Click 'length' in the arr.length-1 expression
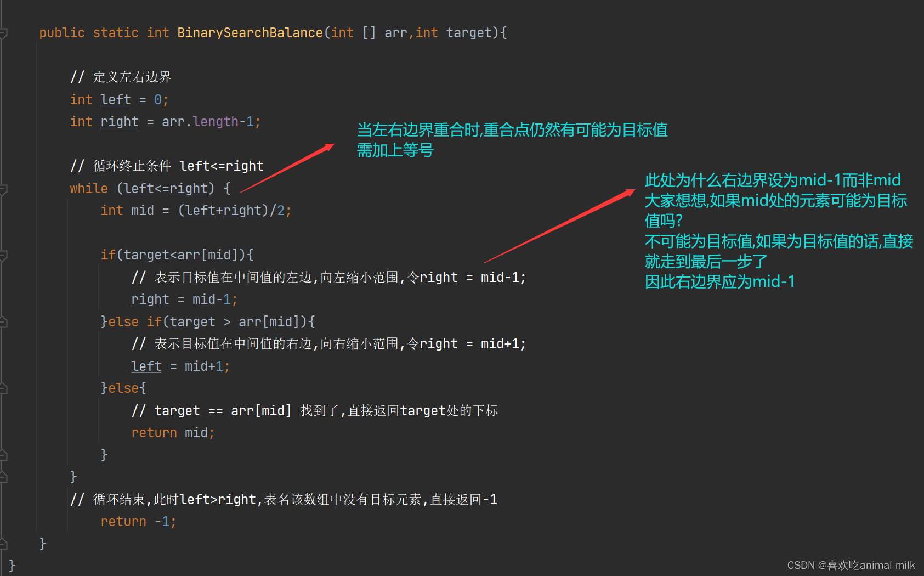Image resolution: width=924 pixels, height=576 pixels. pos(216,122)
